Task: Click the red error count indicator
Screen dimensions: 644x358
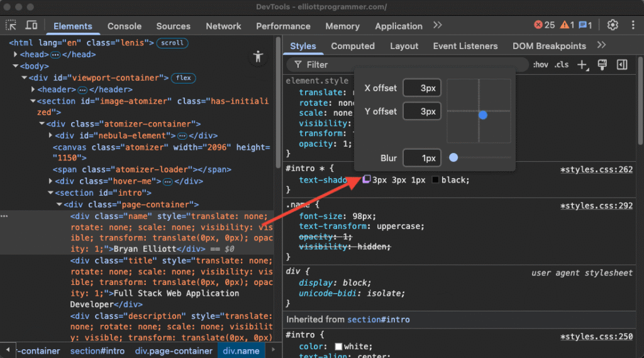Action: (x=544, y=25)
